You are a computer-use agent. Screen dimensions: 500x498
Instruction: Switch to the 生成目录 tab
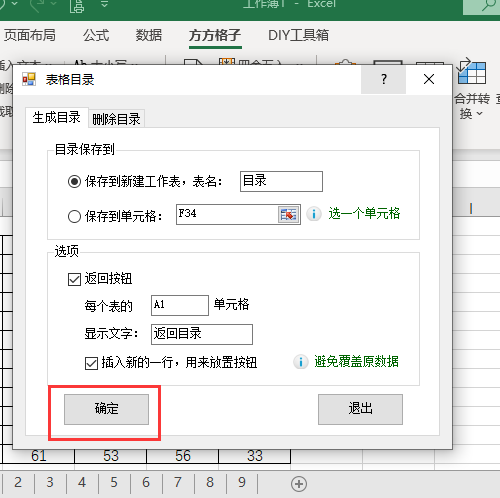(57, 118)
